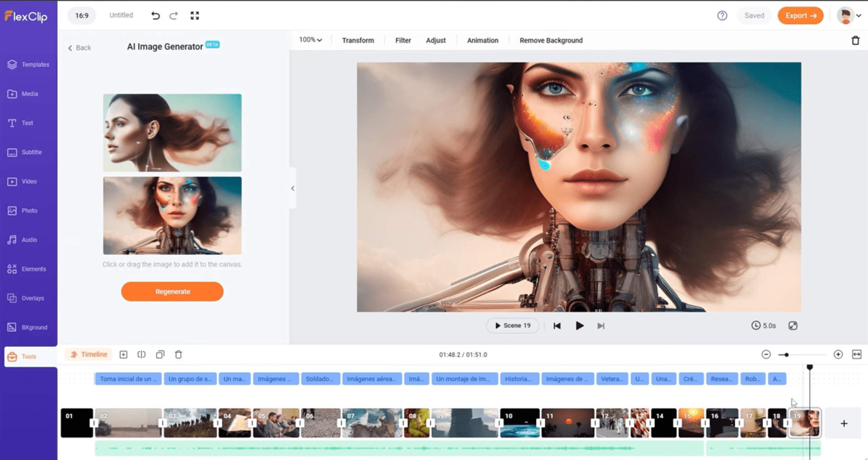Viewport: 868px width, 460px height.
Task: Delete scene using timeline trash icon
Action: pyautogui.click(x=179, y=355)
